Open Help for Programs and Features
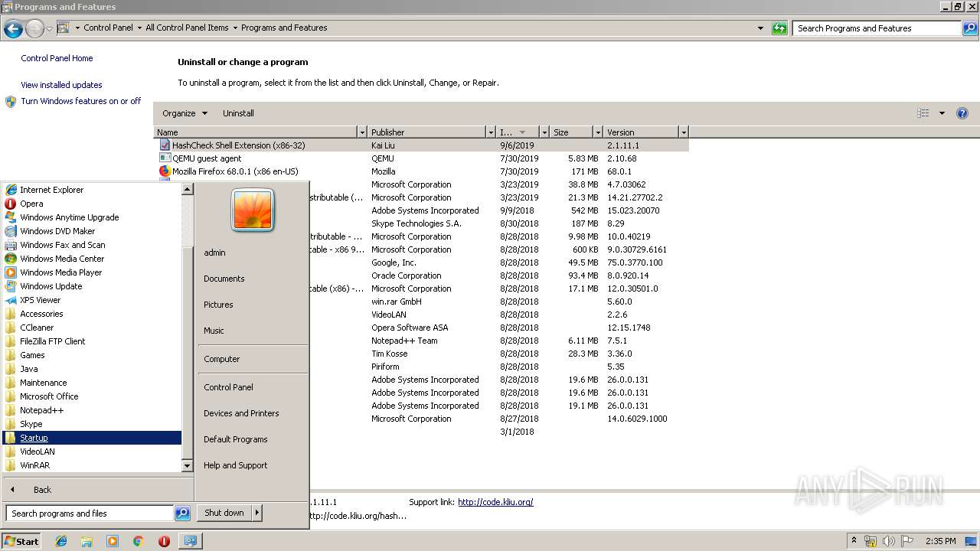The width and height of the screenshot is (980, 551). click(962, 113)
